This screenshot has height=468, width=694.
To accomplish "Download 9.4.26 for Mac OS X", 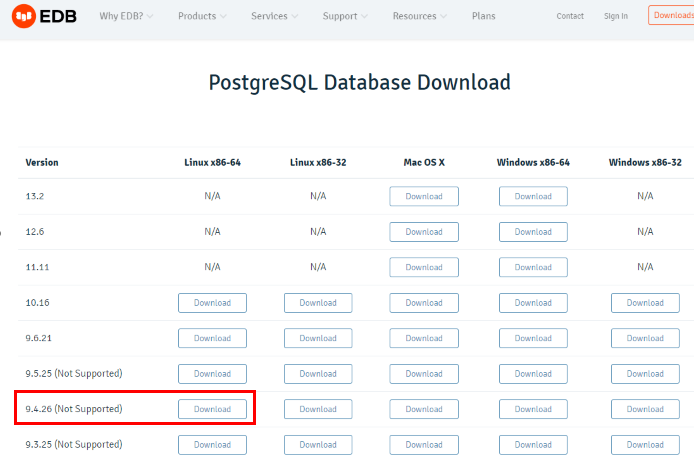I will (x=424, y=409).
